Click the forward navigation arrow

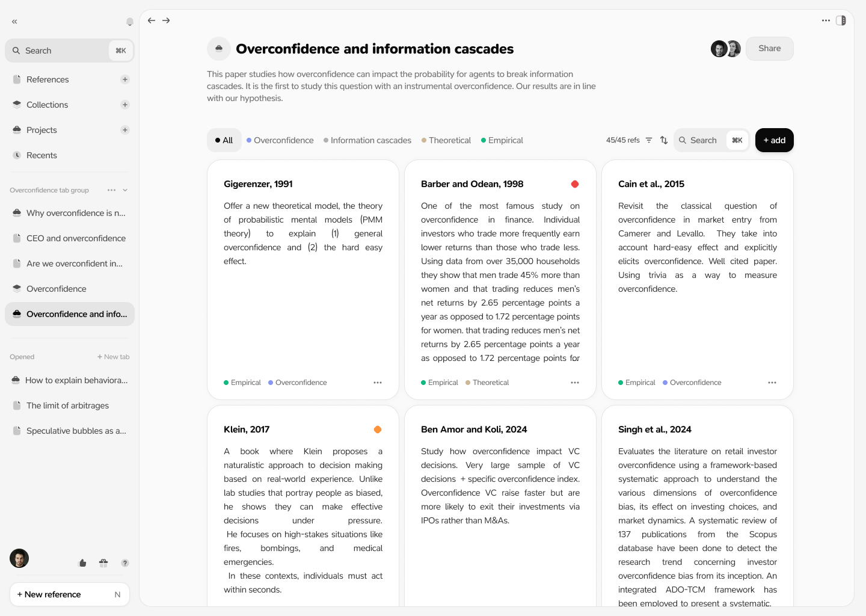click(166, 20)
